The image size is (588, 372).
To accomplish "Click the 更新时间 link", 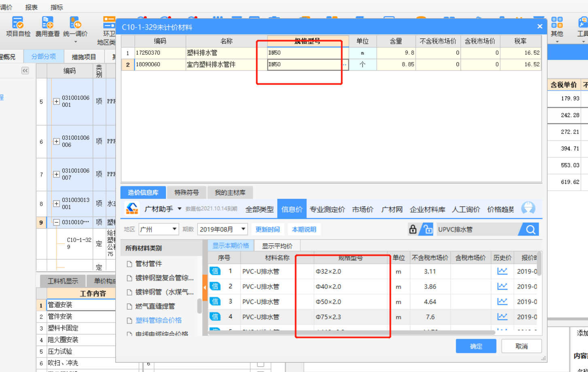I will click(x=267, y=230).
